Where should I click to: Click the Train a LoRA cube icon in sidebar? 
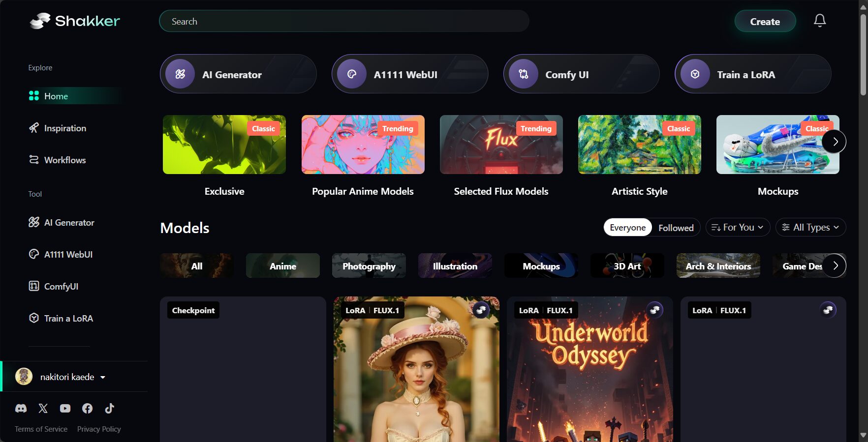[x=34, y=318]
